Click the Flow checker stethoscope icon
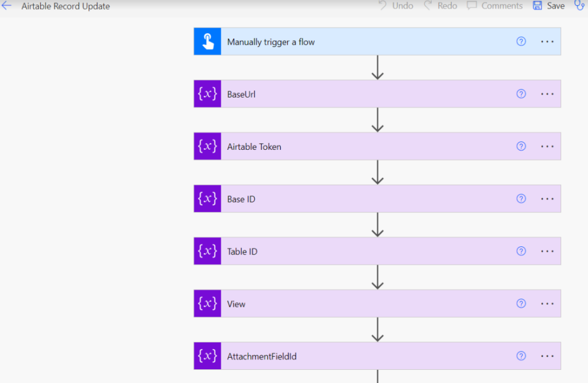This screenshot has width=588, height=383. [x=579, y=6]
